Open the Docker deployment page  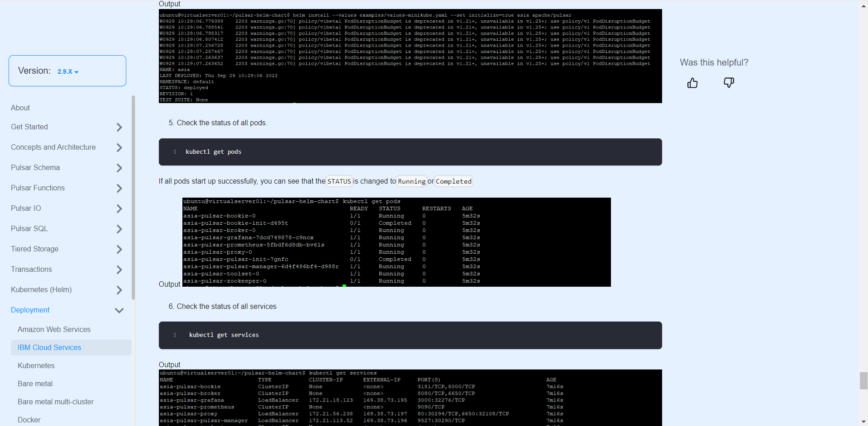pyautogui.click(x=29, y=420)
